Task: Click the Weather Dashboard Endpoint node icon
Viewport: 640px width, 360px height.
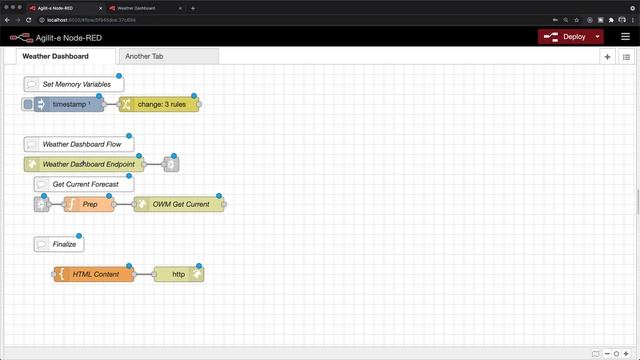Action: click(31, 164)
